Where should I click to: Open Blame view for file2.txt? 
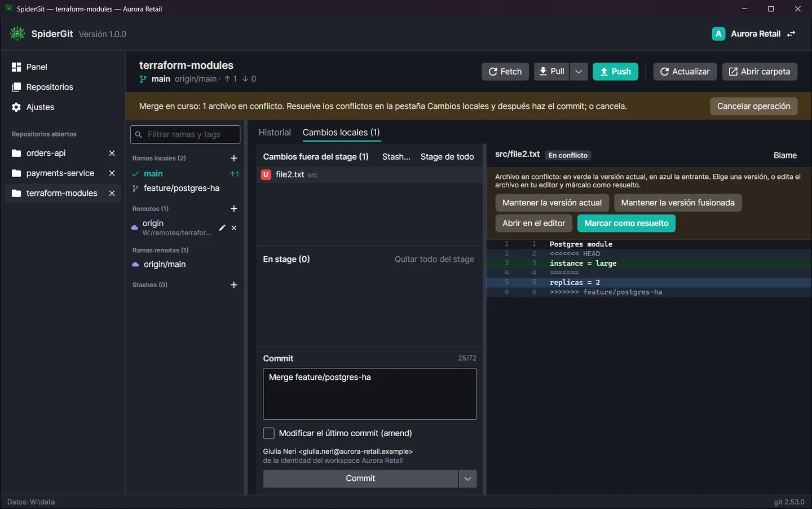tap(785, 155)
